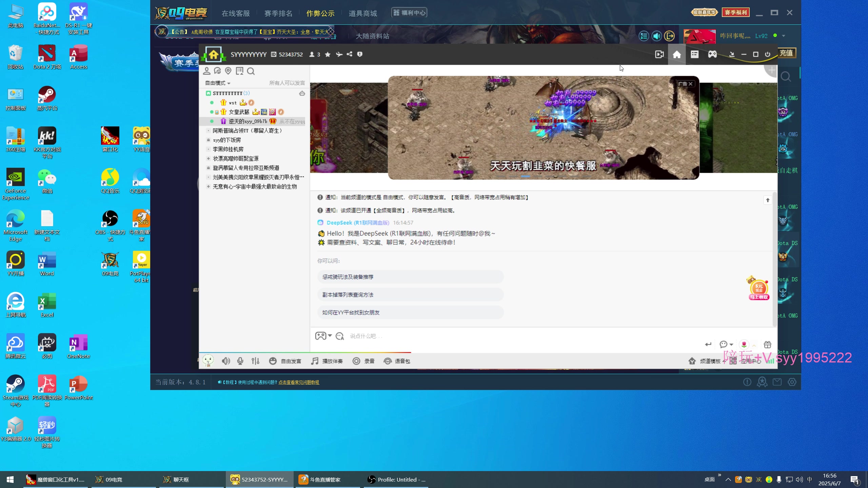Click the AI emoji icon in chat input bar
Screen dimensions: 868x488
[340, 336]
